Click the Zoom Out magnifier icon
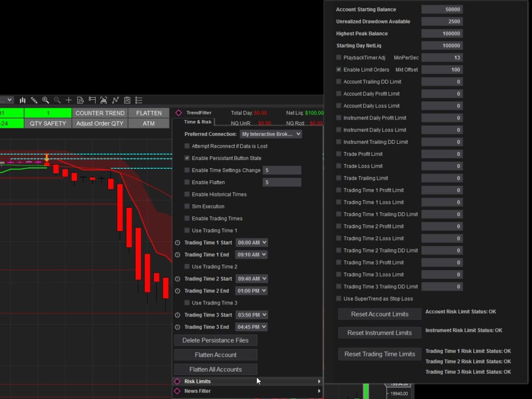This screenshot has width=532, height=399. 57,100
